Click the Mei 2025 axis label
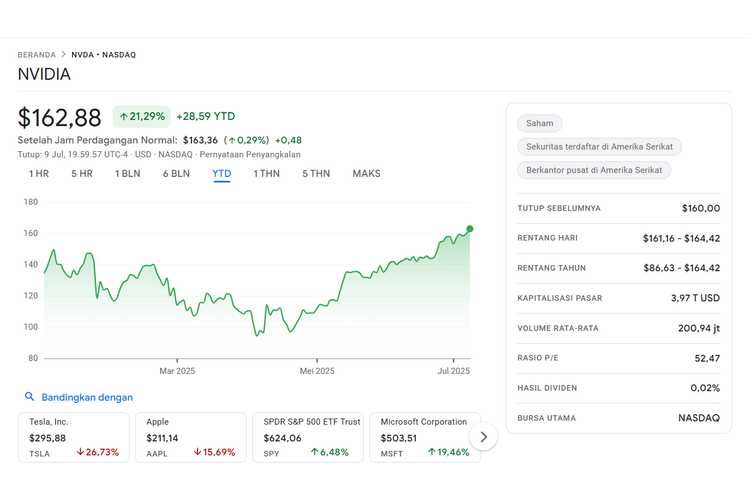The width and height of the screenshot is (750, 500). tap(317, 371)
